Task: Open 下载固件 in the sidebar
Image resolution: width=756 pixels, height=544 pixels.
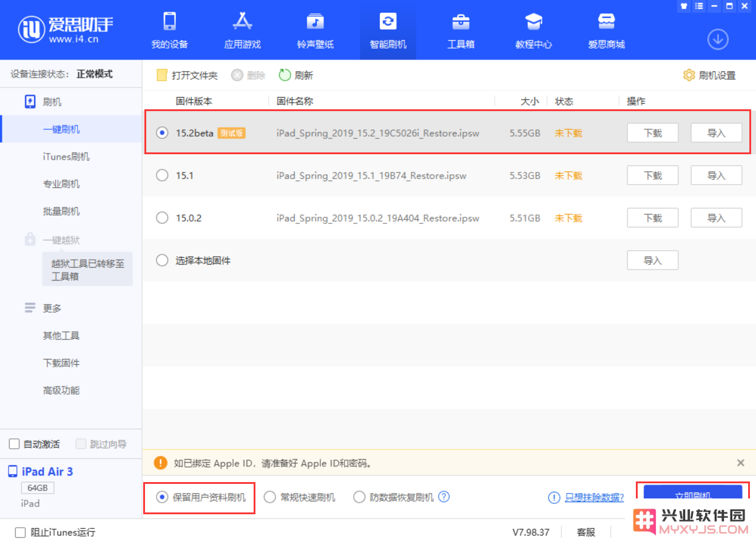Action: click(61, 363)
